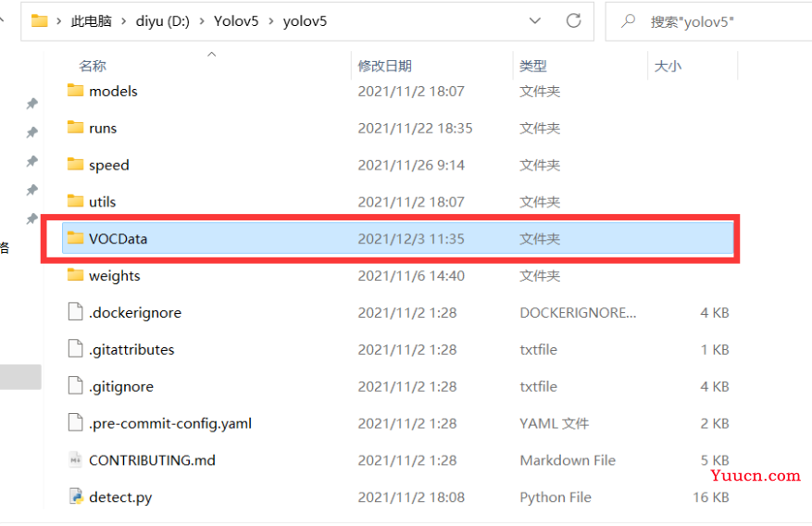Click the refresh icon in address bar
The image size is (812, 526).
[573, 20]
